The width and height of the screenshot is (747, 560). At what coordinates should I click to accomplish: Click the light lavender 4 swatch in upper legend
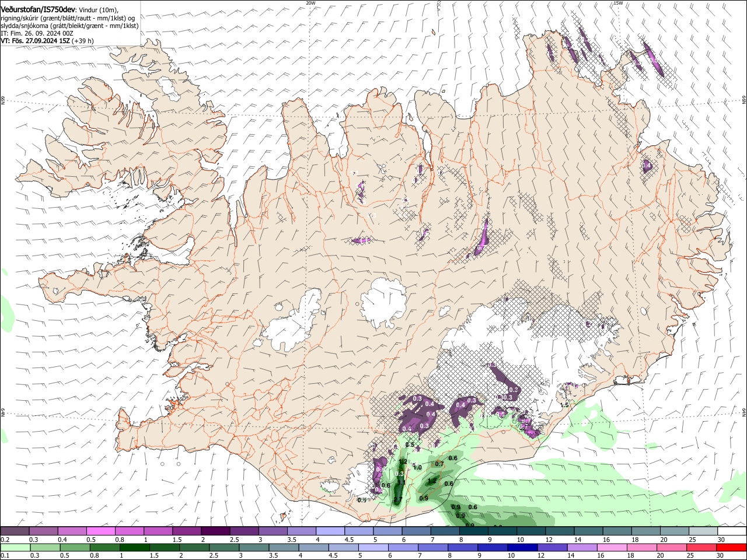pyautogui.click(x=330, y=531)
